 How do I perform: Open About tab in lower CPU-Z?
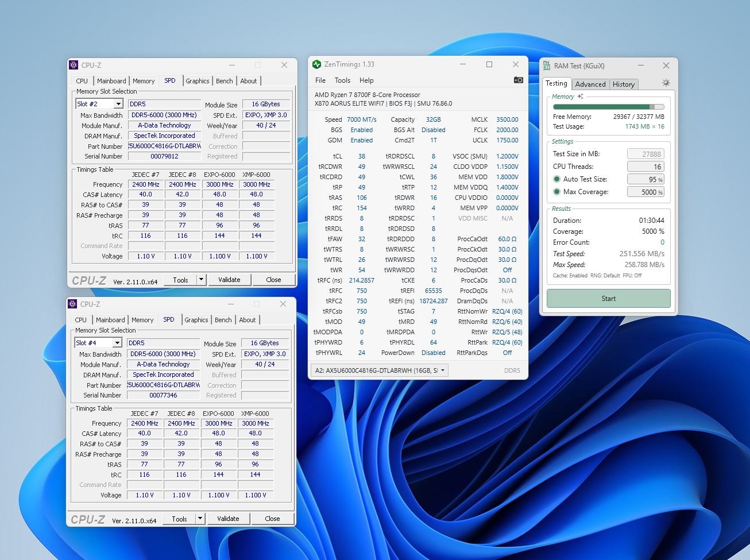click(248, 320)
